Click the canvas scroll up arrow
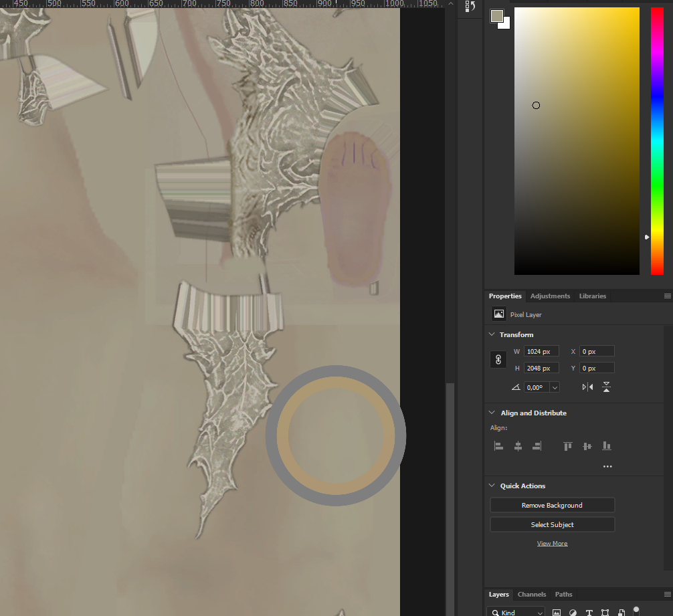The width and height of the screenshot is (673, 616). pyautogui.click(x=450, y=3)
